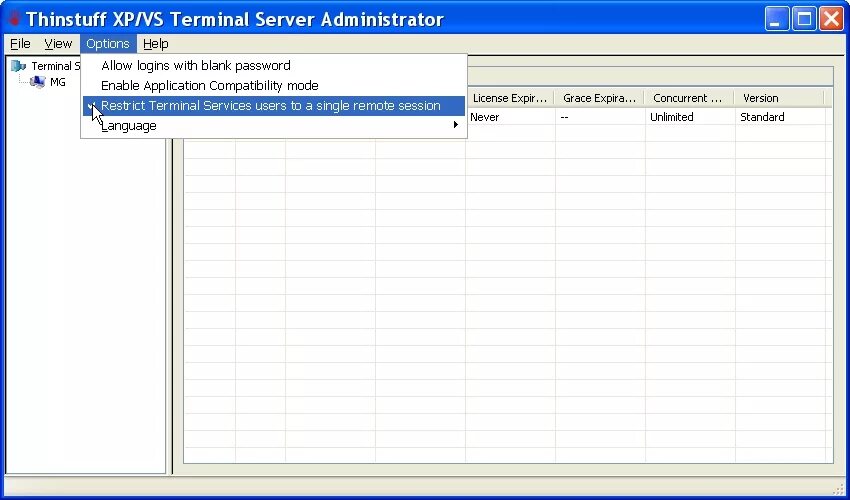Sort by License Expiration column header
The width and height of the screenshot is (850, 500).
[x=509, y=98]
